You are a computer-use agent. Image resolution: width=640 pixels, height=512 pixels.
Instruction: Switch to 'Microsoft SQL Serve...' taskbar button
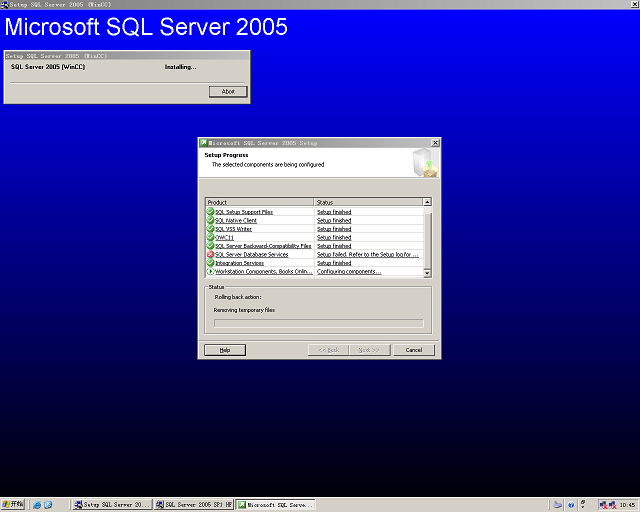[x=276, y=505]
